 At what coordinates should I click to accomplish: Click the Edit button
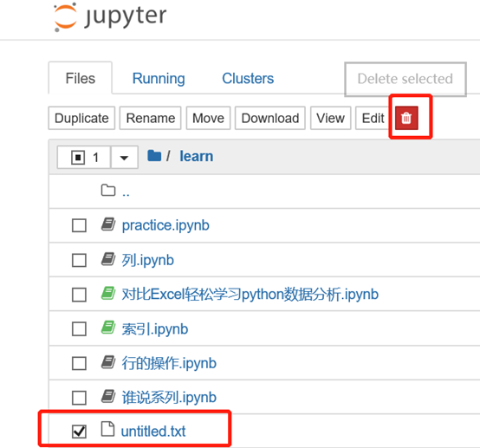373,118
